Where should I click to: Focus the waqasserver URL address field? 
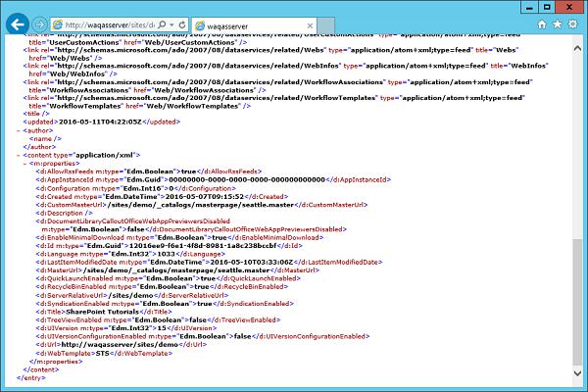(110, 25)
